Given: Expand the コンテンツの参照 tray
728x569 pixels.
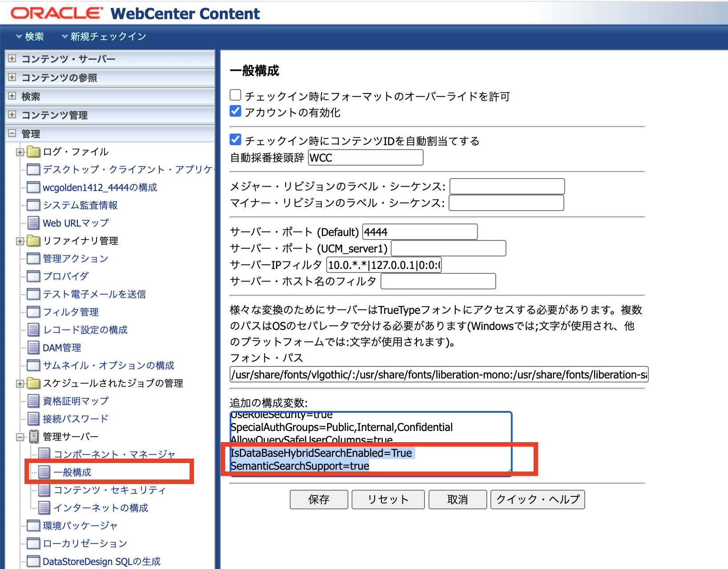Looking at the screenshot, I should pyautogui.click(x=12, y=77).
